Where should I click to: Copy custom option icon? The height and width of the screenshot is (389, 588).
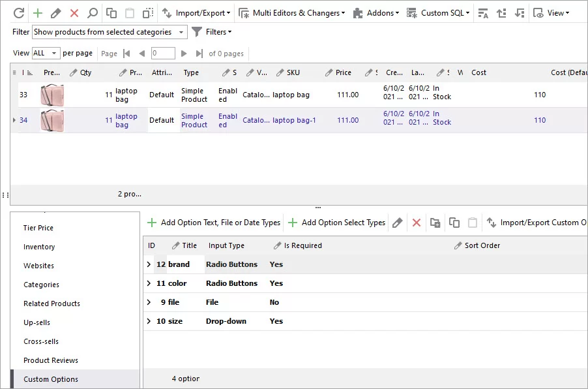[454, 223]
